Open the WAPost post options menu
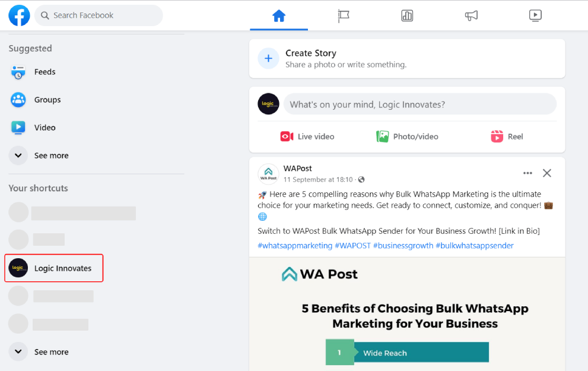Image resolution: width=588 pixels, height=371 pixels. 527,173
